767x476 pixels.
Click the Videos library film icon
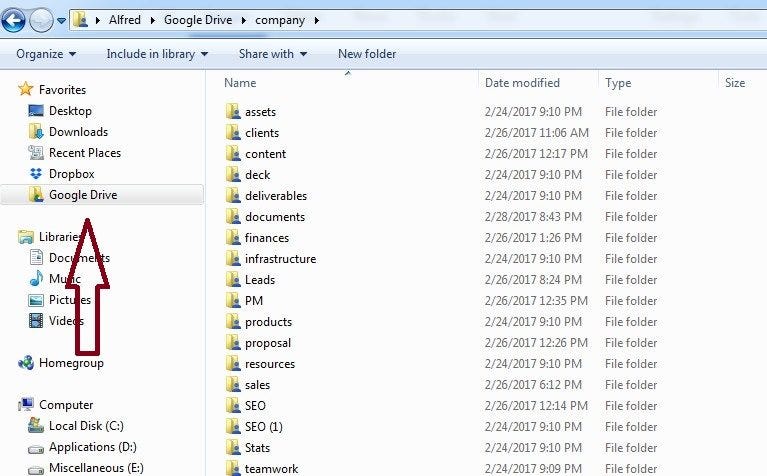coord(36,320)
